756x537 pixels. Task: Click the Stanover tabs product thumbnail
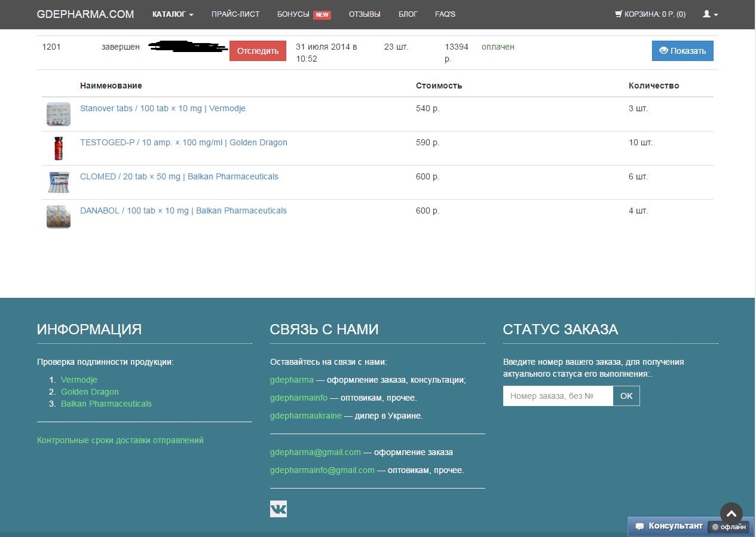tap(59, 114)
